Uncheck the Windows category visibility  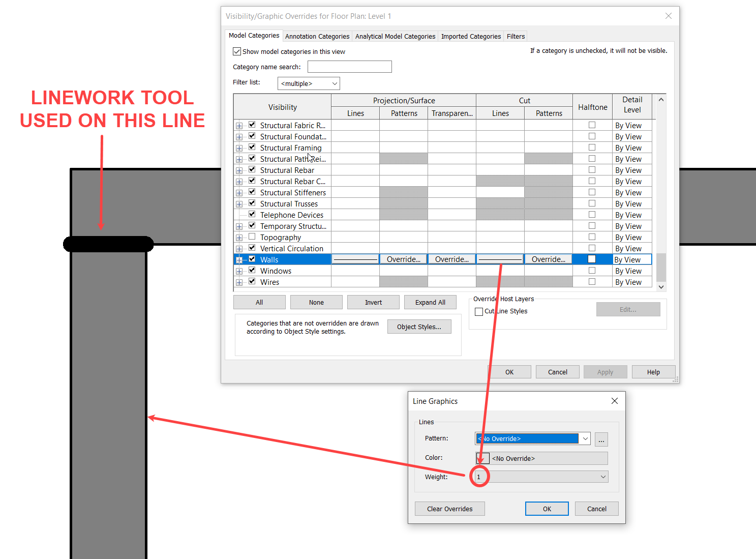pyautogui.click(x=252, y=270)
